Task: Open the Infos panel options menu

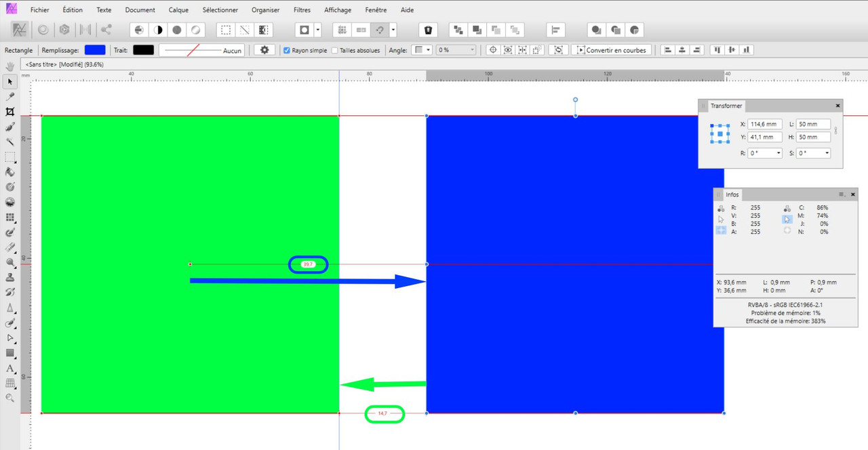Action: pyautogui.click(x=842, y=195)
